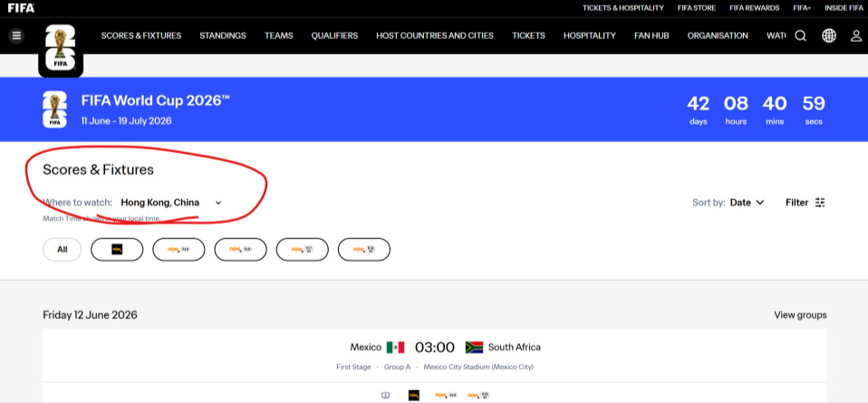The width and height of the screenshot is (868, 403).
Task: Open the globe language selector
Action: 829,36
